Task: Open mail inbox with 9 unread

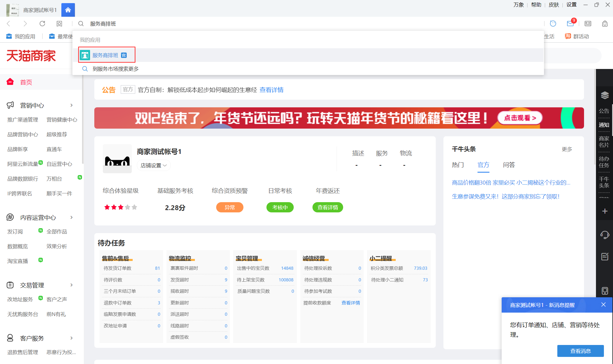Action: tap(570, 23)
